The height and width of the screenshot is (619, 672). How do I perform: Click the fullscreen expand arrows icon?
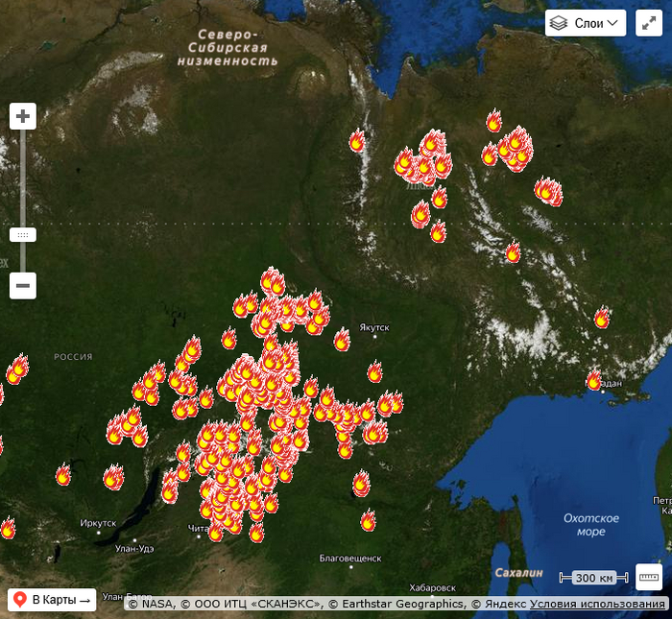coord(649,23)
